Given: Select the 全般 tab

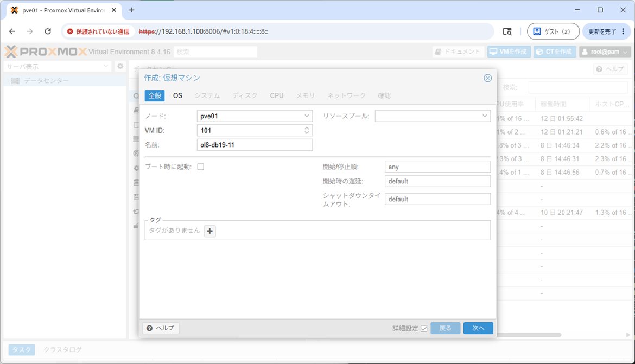Looking at the screenshot, I should point(155,95).
